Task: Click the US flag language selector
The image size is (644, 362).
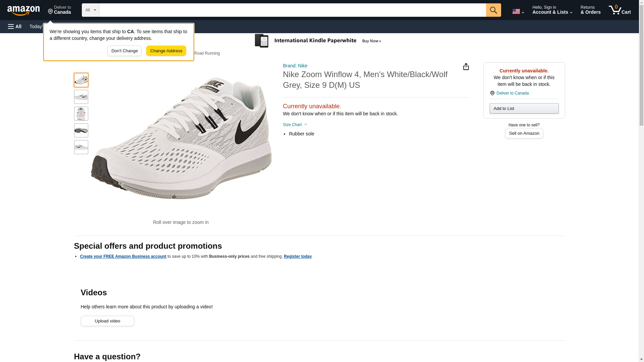Action: pos(518,11)
